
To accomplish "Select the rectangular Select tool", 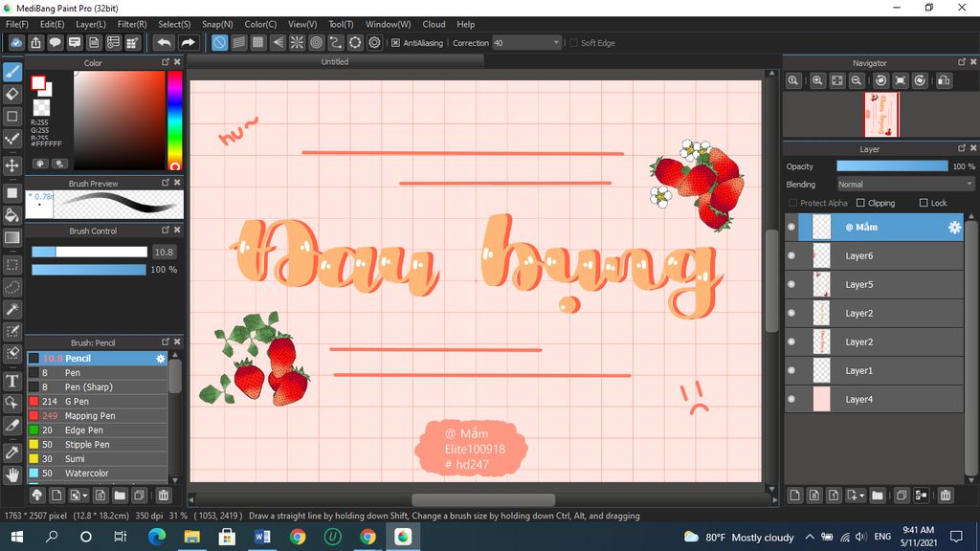I will point(11,265).
